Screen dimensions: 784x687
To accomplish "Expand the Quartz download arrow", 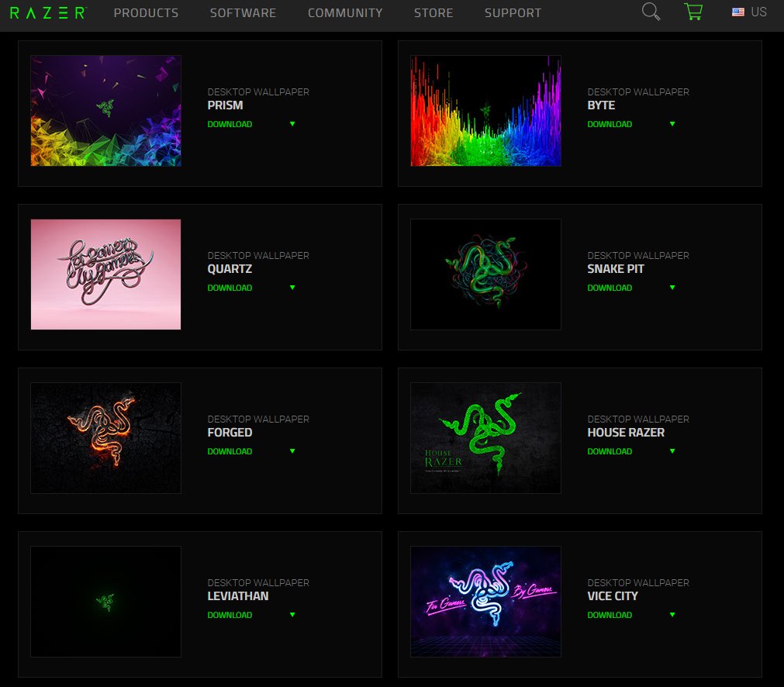I will point(292,288).
